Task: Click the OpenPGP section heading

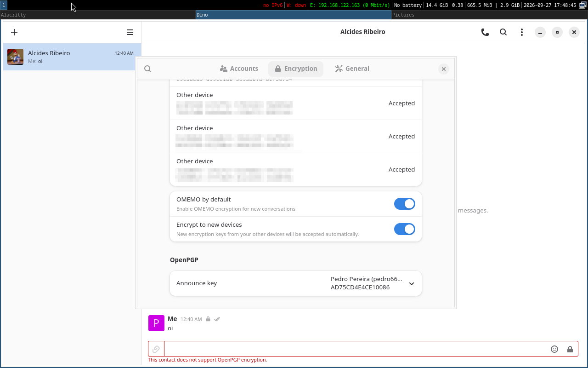Action: coord(184,260)
